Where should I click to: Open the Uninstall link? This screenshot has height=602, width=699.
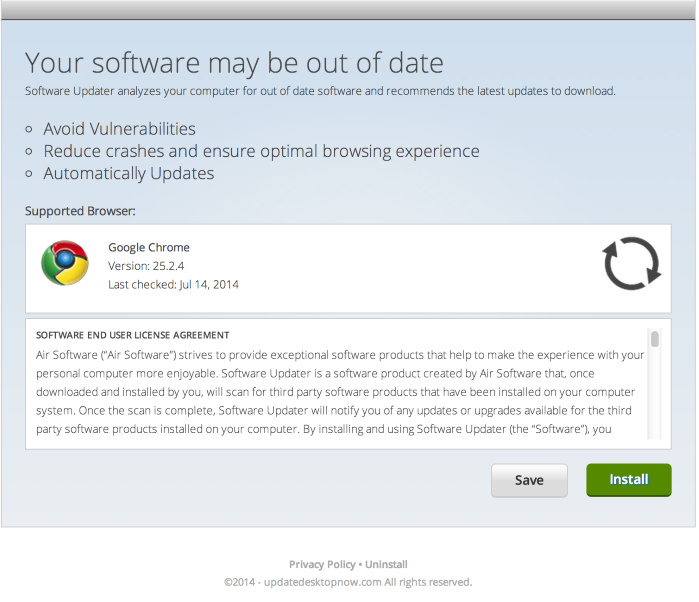tap(386, 565)
